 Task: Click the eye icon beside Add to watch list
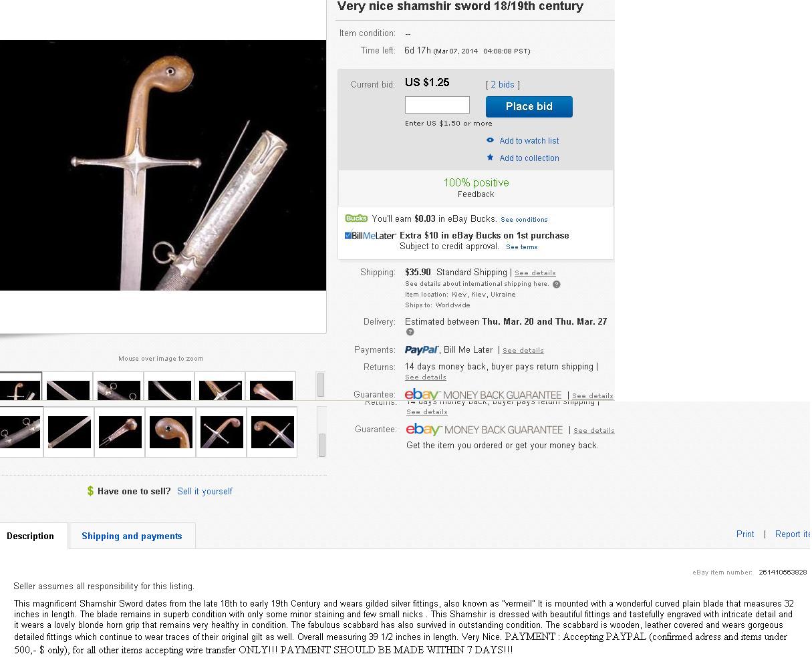490,140
